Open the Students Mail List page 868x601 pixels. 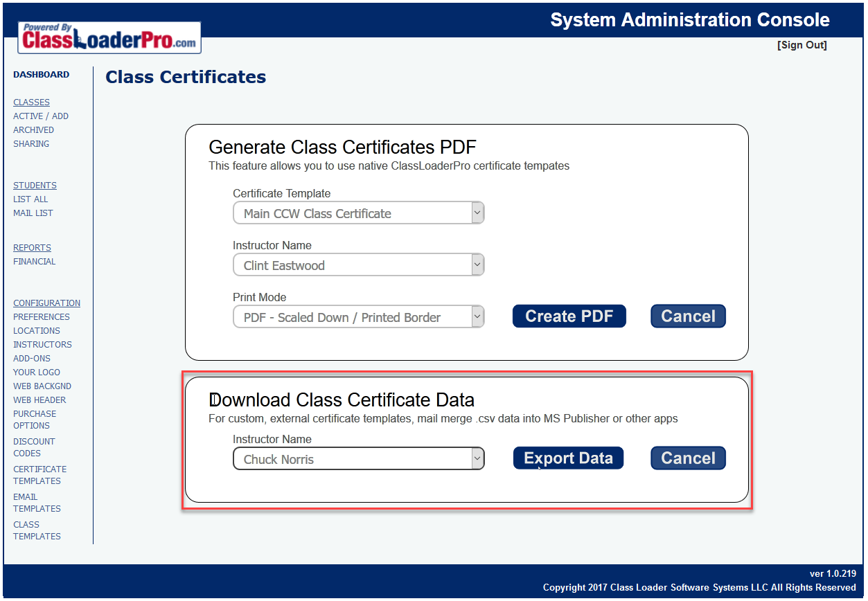pyautogui.click(x=33, y=213)
